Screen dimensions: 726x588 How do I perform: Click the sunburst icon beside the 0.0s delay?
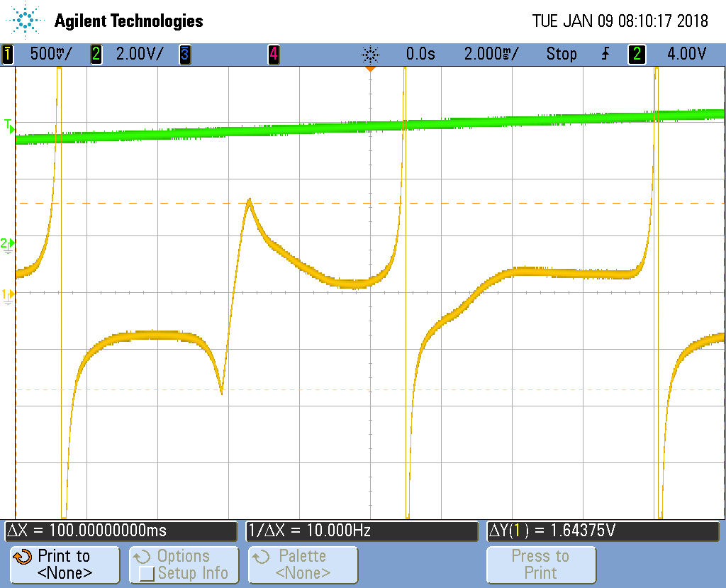[x=370, y=54]
